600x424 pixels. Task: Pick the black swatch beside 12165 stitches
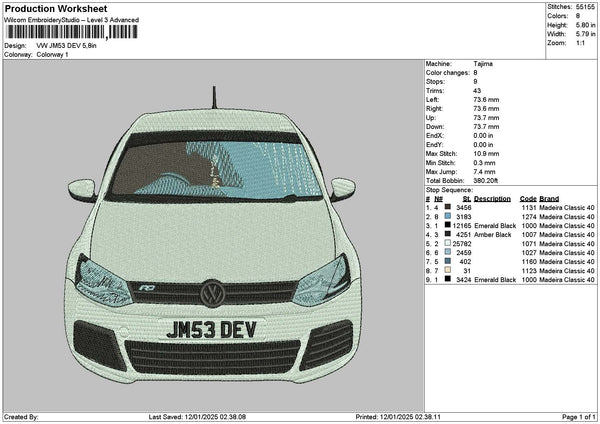447,225
